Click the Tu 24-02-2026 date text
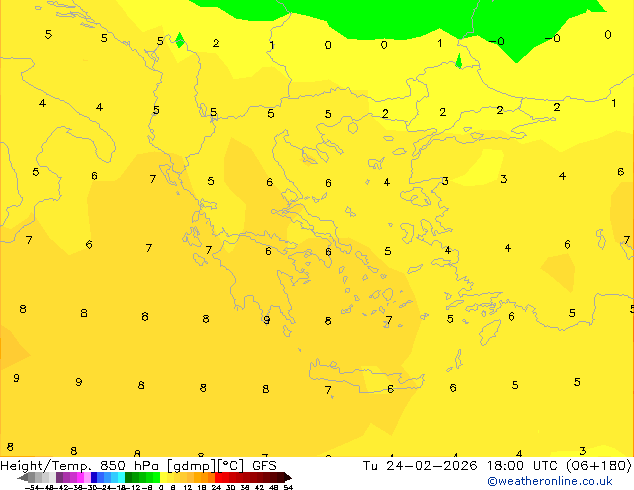 (x=420, y=466)
